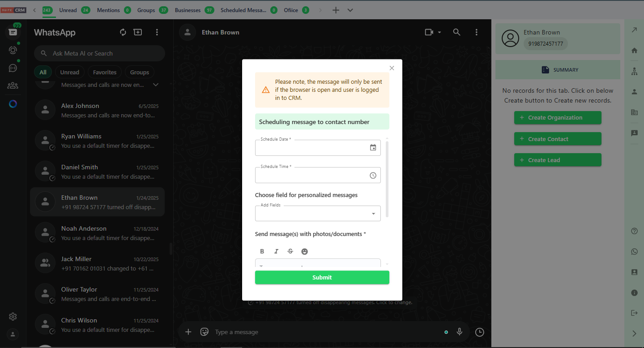Open the emoji picker in editor

click(305, 251)
